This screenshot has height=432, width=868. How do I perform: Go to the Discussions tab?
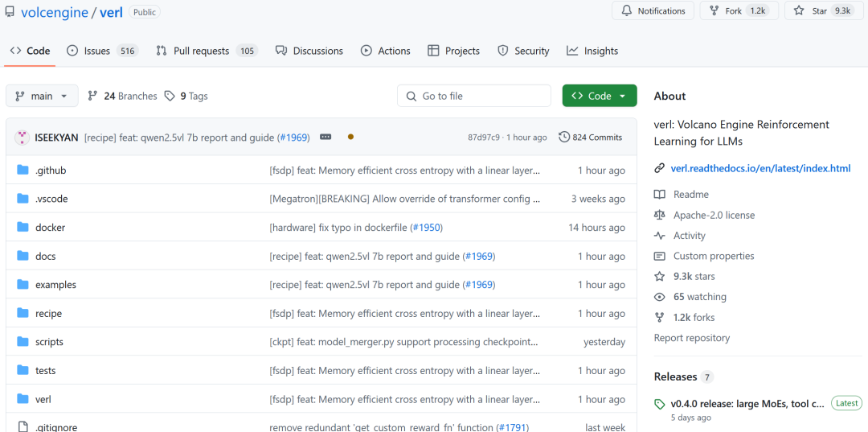pos(309,51)
